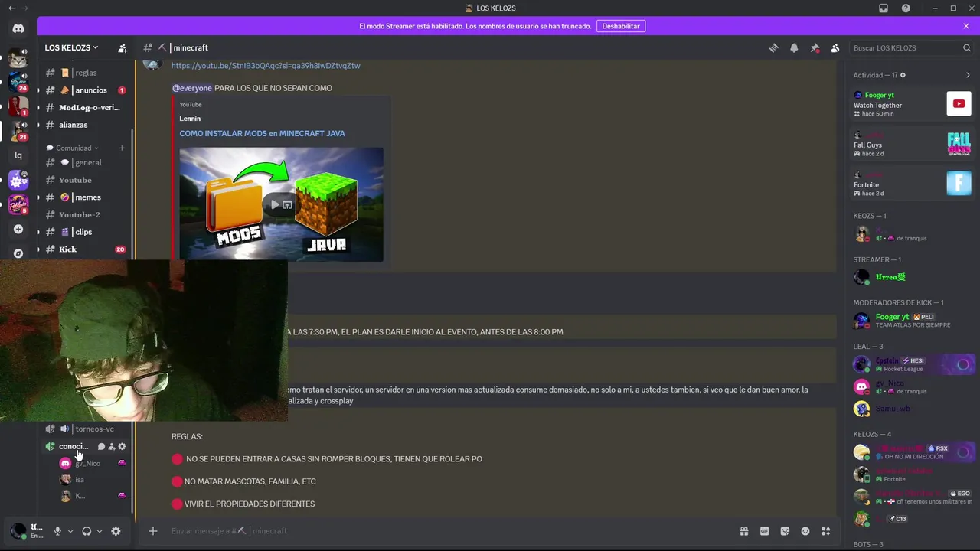Viewport: 980px width, 551px height.
Task: Open the Watch Together activity card
Action: (913, 104)
